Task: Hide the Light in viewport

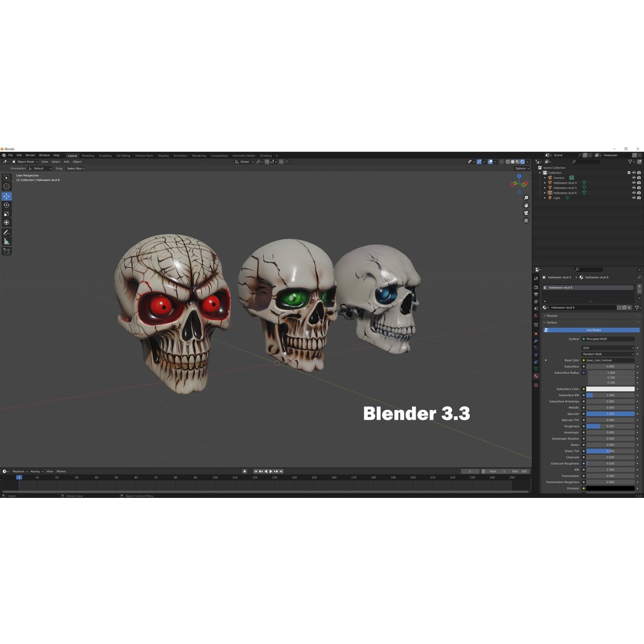Action: tap(634, 198)
